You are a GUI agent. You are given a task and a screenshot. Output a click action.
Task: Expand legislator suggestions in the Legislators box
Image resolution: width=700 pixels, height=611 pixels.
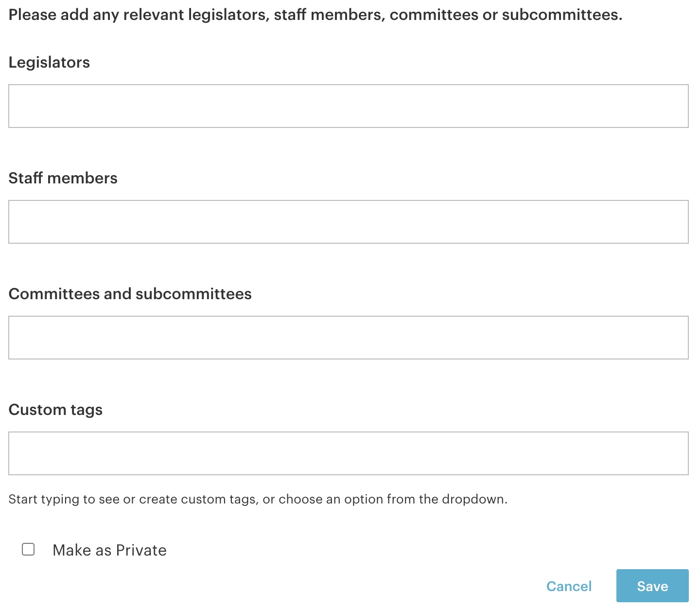click(x=348, y=106)
